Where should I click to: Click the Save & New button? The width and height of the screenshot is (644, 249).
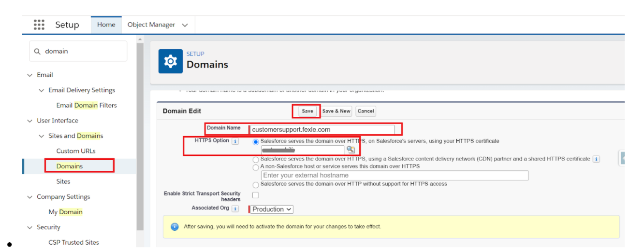coord(336,111)
